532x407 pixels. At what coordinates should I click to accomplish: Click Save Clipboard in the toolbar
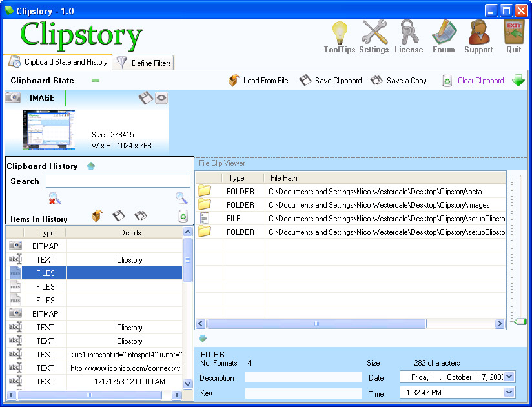click(331, 81)
